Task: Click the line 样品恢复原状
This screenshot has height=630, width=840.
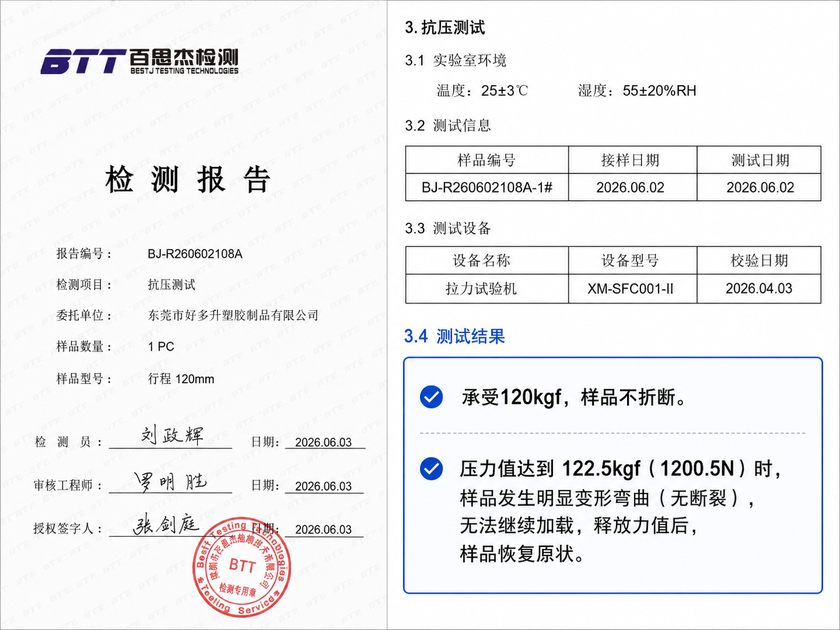Action: [x=522, y=553]
